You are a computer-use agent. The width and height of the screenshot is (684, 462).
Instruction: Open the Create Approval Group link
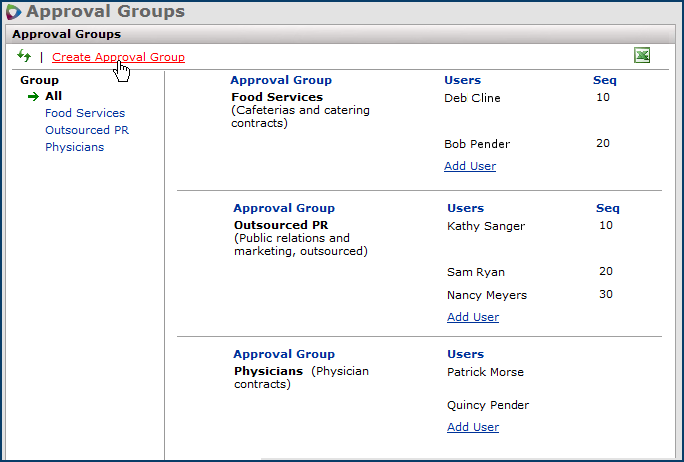coord(118,57)
